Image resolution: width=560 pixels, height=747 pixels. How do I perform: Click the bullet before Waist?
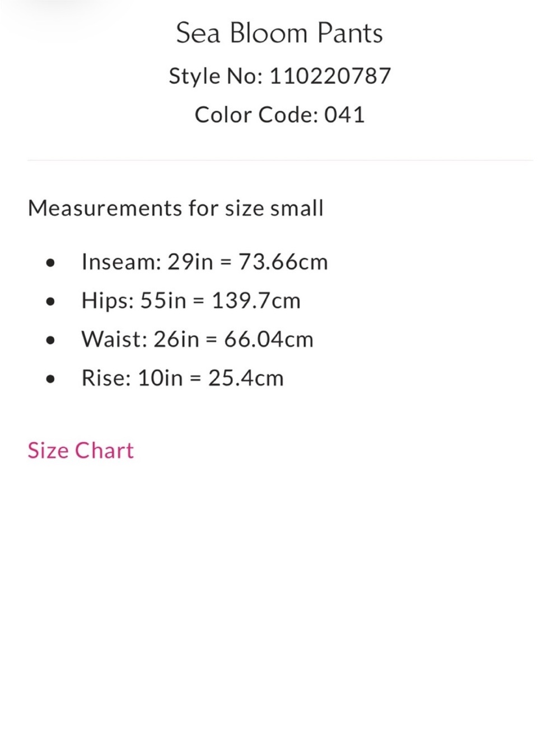click(51, 340)
